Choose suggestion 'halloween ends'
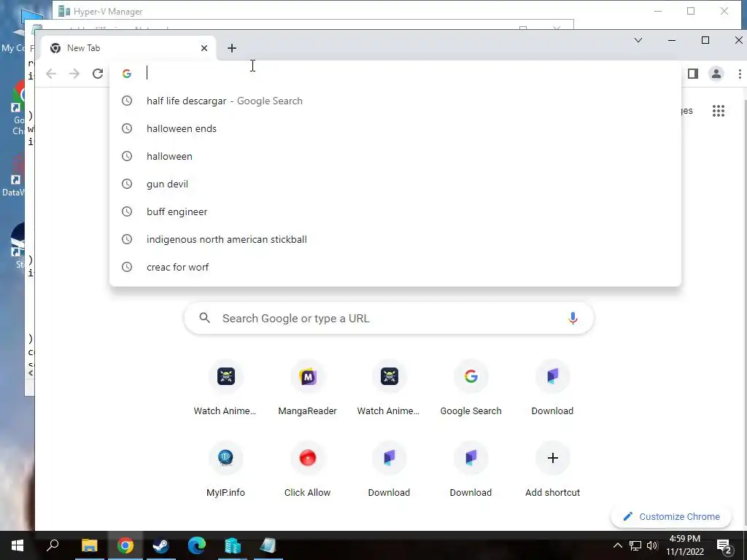This screenshot has width=747, height=560. [395, 128]
